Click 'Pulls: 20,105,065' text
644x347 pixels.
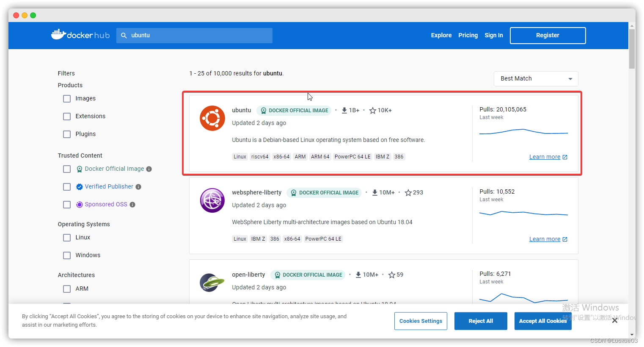503,109
